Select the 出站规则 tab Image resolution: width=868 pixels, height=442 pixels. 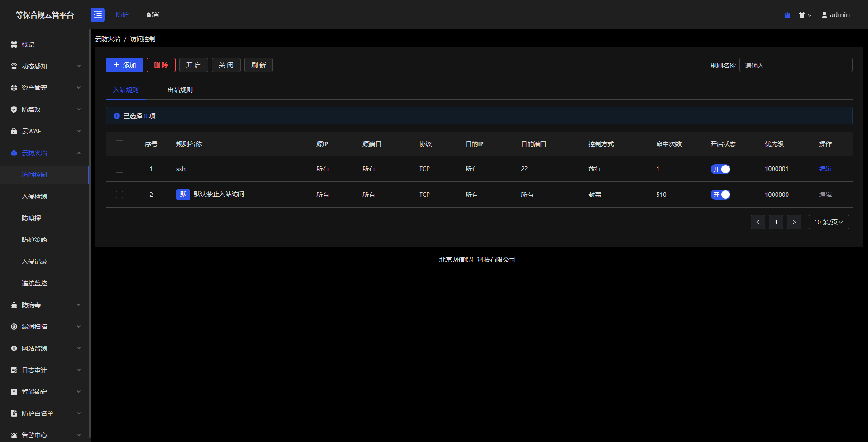[180, 90]
